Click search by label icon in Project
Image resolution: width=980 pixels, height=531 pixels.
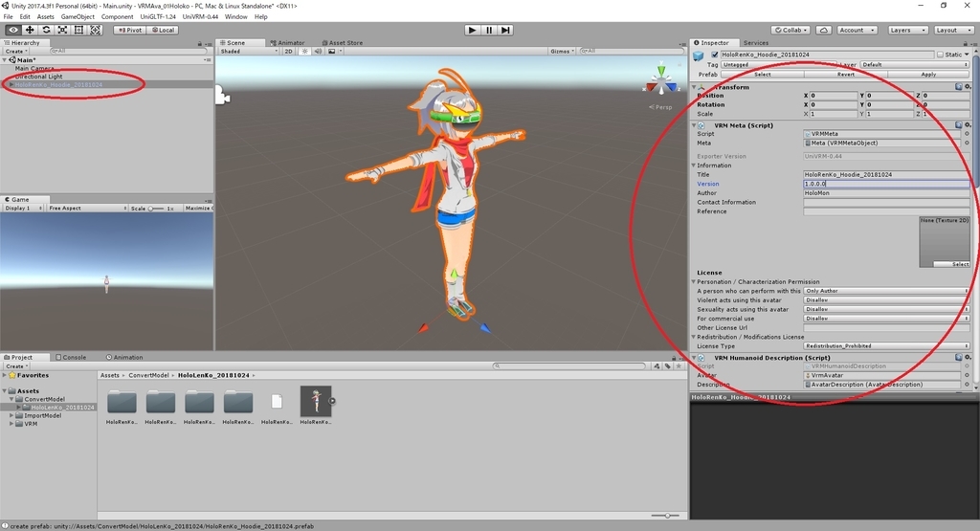(667, 366)
